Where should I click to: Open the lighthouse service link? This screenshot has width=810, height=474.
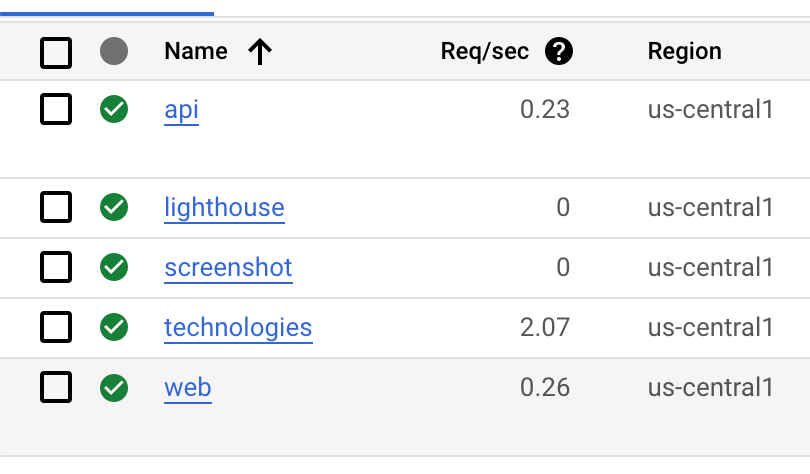pos(224,208)
